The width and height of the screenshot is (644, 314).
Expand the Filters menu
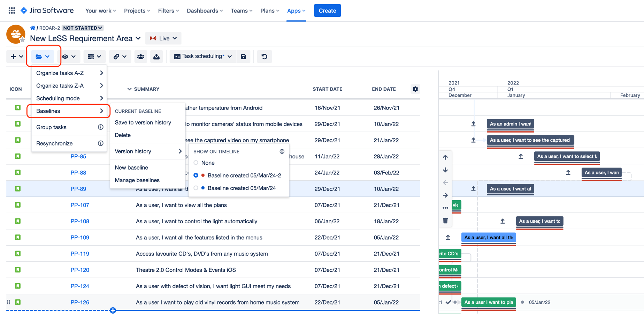pos(168,10)
